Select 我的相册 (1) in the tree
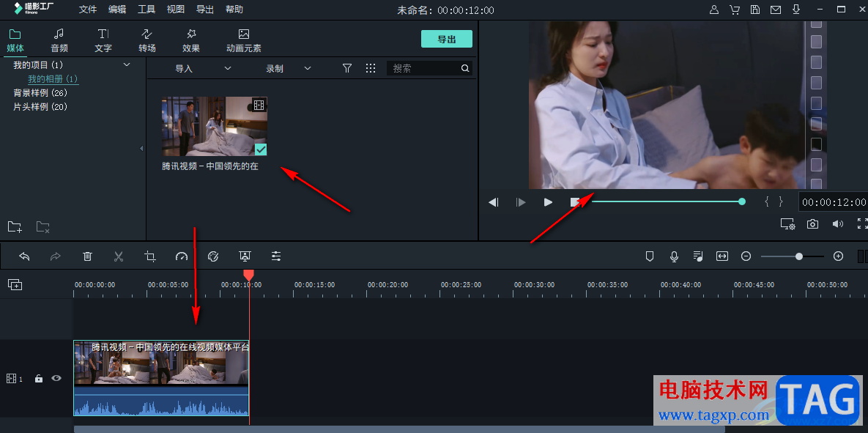 coord(53,79)
